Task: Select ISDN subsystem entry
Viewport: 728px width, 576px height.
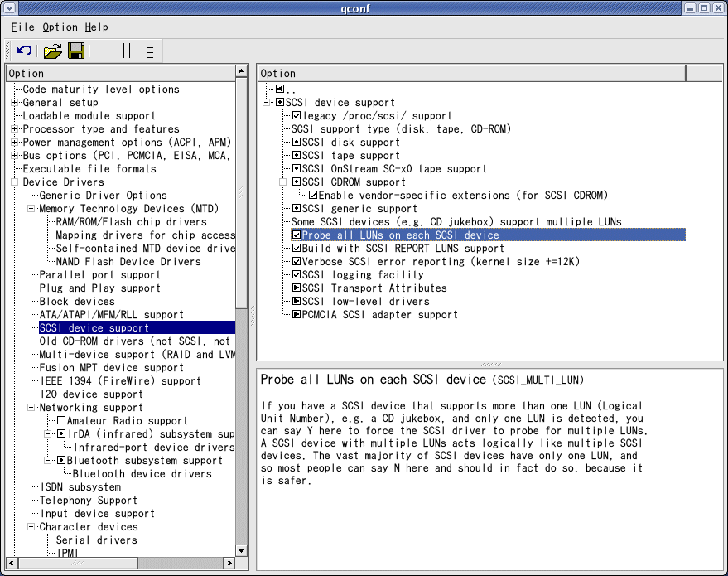Action: point(80,486)
